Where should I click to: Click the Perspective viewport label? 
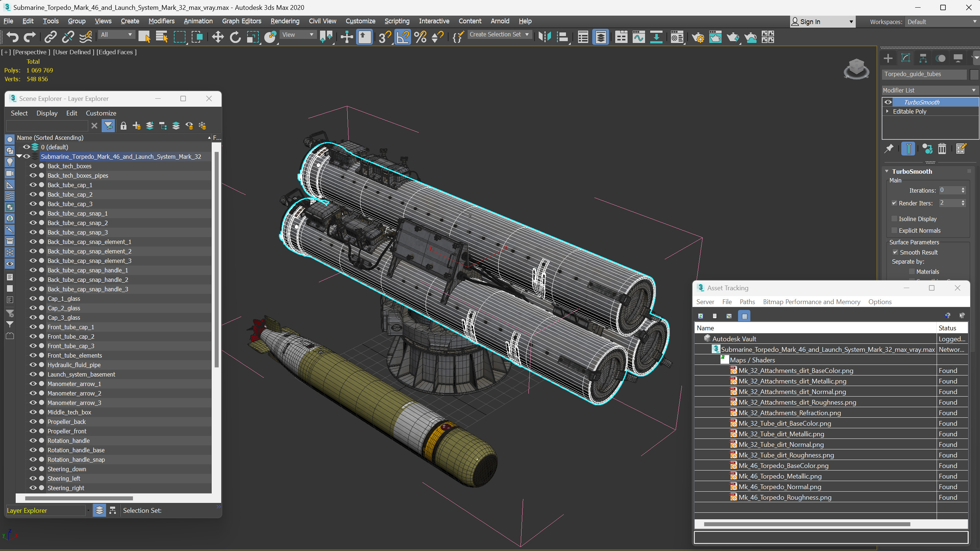tap(32, 52)
